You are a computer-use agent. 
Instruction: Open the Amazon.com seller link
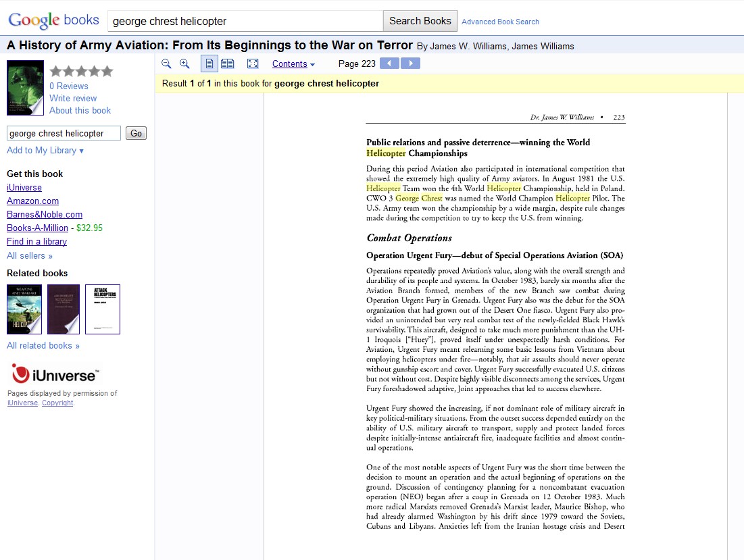click(x=32, y=201)
